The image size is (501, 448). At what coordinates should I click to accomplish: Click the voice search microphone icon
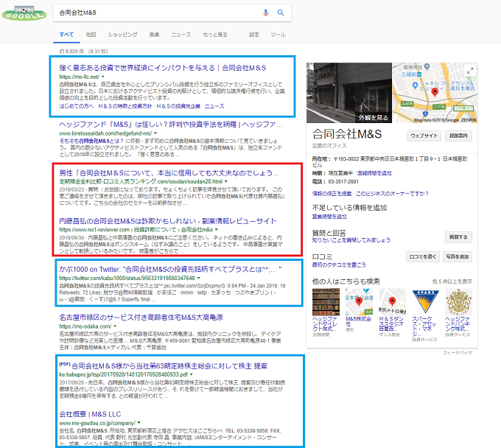[x=265, y=13]
